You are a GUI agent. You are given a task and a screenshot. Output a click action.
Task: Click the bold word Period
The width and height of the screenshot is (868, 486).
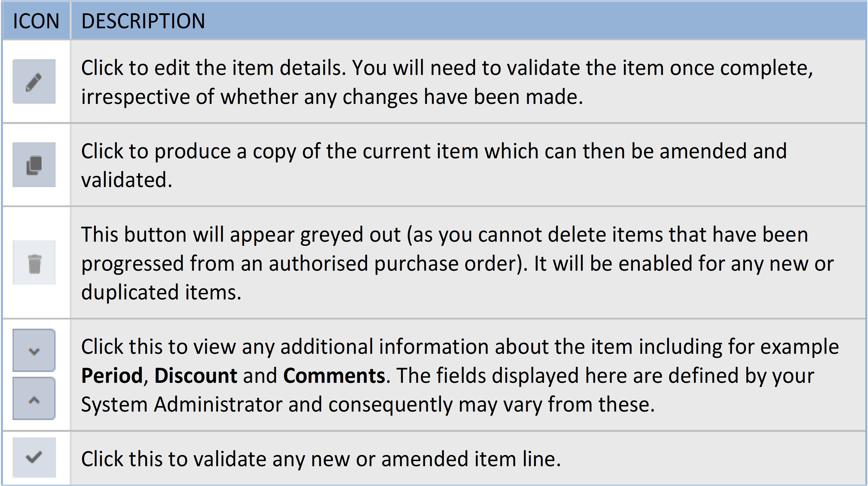pyautogui.click(x=112, y=376)
